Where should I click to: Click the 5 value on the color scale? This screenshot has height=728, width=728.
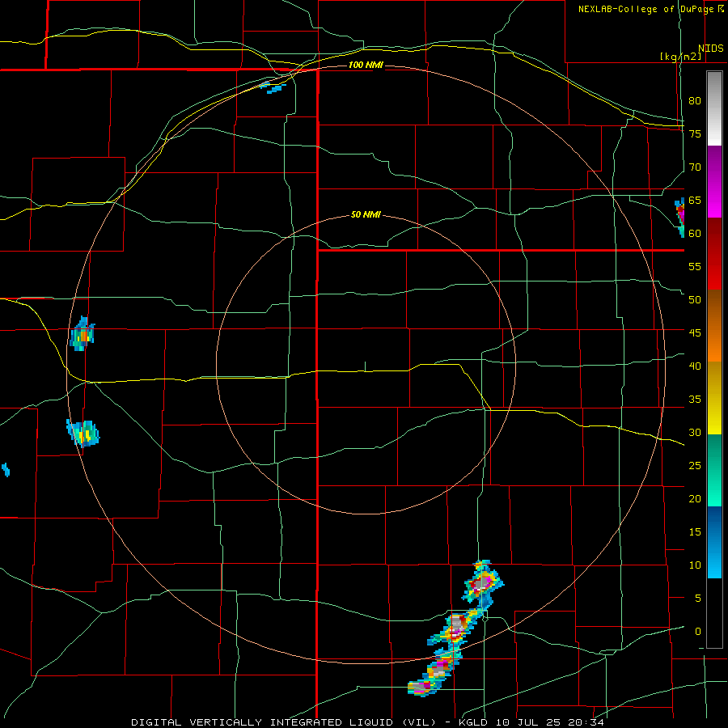[x=698, y=599]
